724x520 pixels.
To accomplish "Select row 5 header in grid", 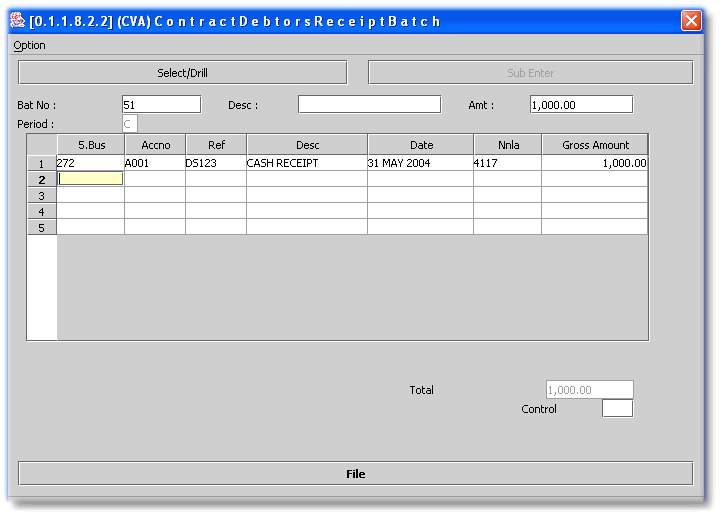I will (x=42, y=227).
